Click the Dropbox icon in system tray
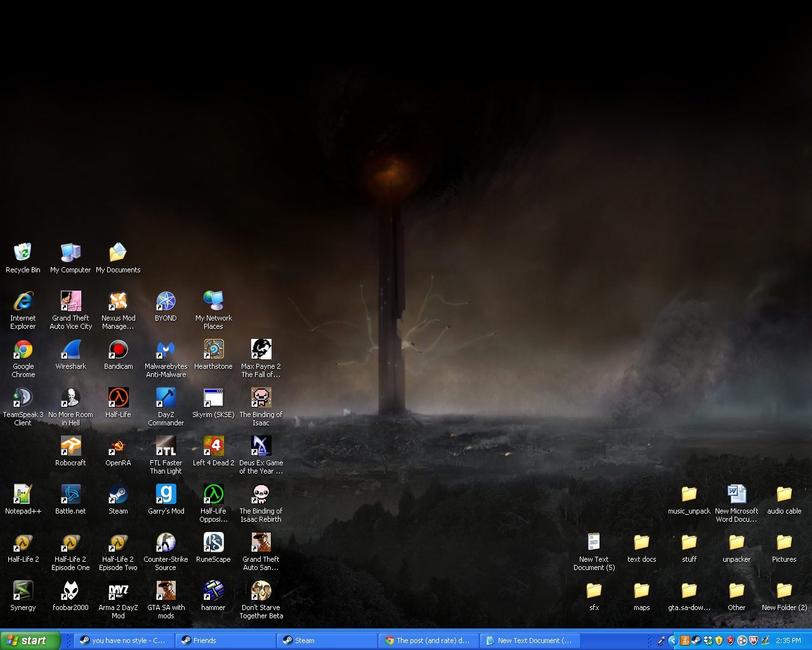This screenshot has width=812, height=650. 707,640
